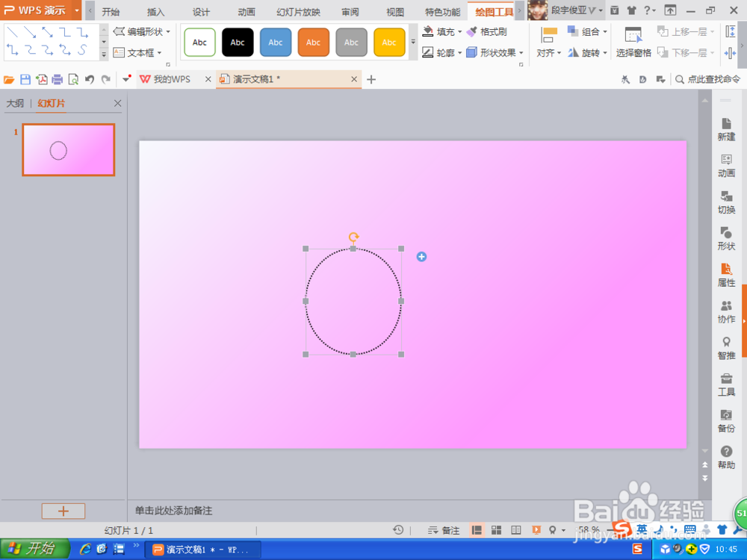Open the 审阅 (Review) ribbon tab
This screenshot has height=560, width=747.
[x=350, y=12]
